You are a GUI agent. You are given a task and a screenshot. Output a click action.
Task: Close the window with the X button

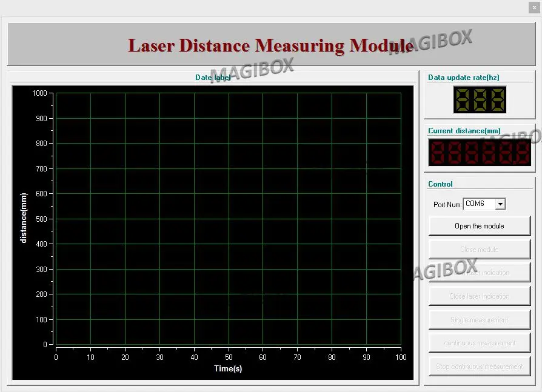(x=534, y=7)
